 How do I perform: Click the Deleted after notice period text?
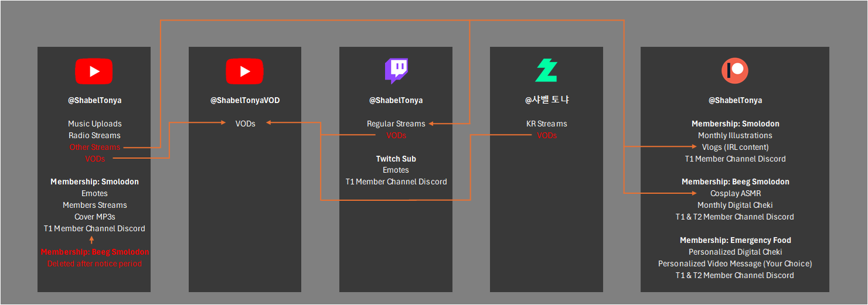(x=94, y=263)
